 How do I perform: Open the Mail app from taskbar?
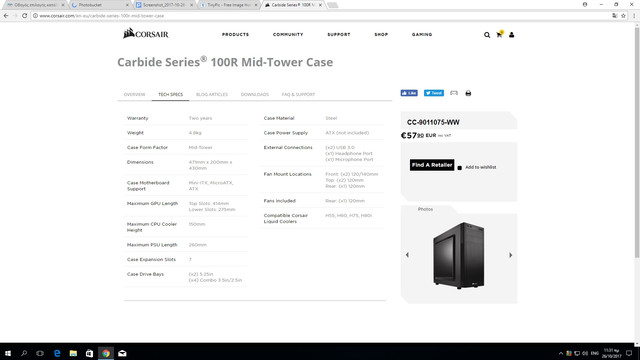tap(122, 353)
